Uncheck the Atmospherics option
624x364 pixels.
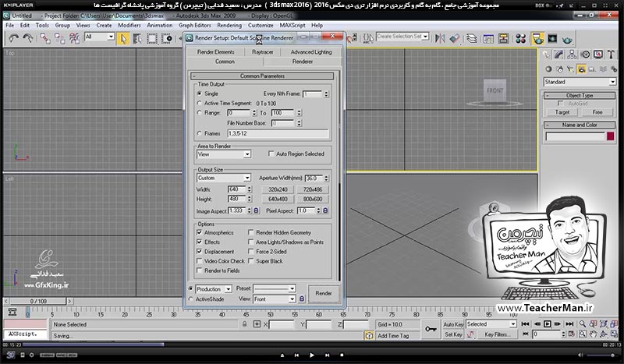coord(200,232)
